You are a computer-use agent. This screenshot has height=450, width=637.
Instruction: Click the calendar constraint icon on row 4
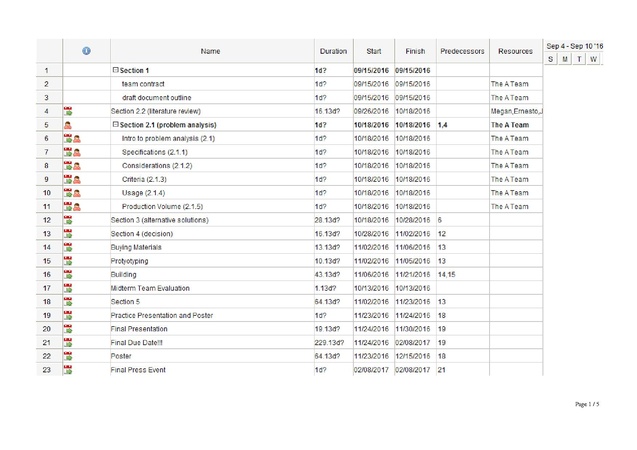click(x=68, y=111)
